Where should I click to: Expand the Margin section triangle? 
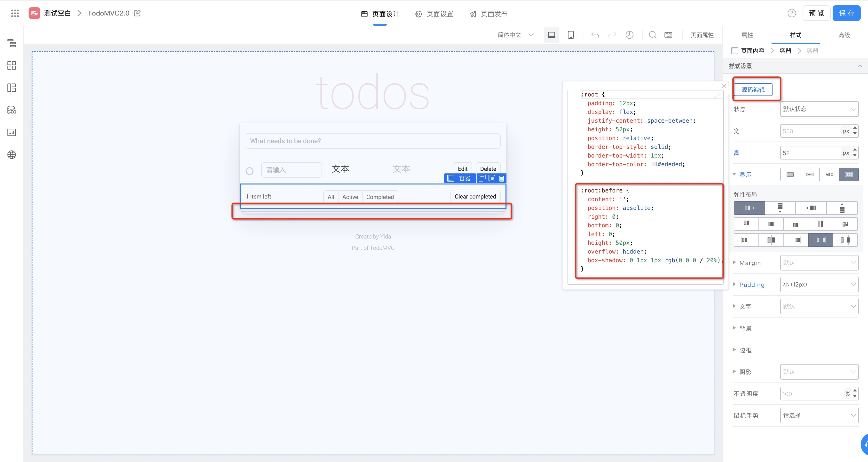pyautogui.click(x=734, y=262)
